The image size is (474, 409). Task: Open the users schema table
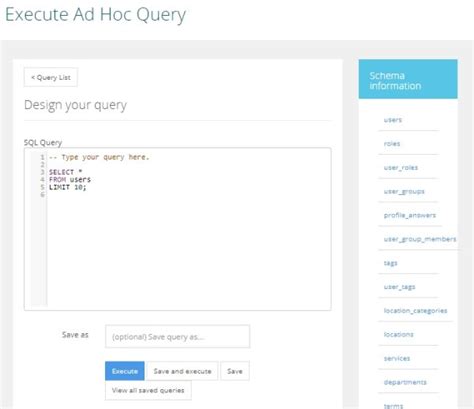point(393,120)
